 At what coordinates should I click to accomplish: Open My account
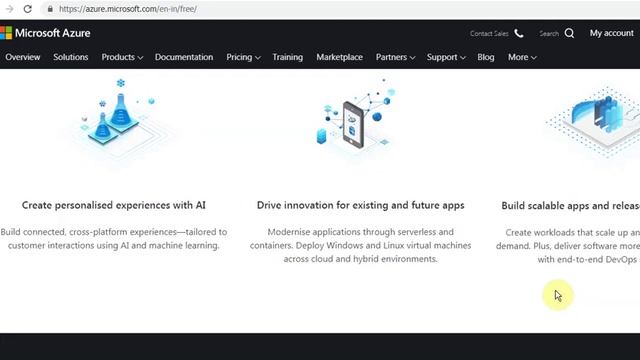coord(611,33)
